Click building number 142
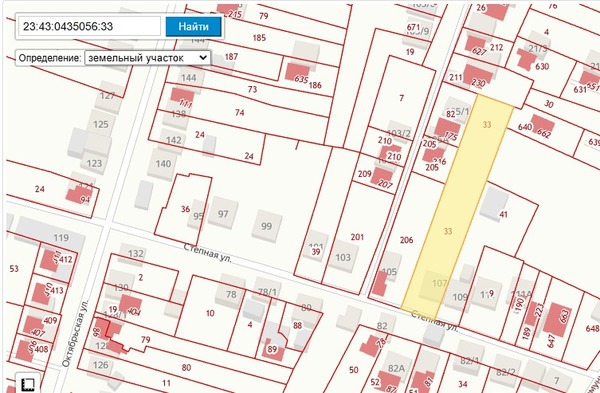This screenshot has width=600, height=393. (x=173, y=140)
